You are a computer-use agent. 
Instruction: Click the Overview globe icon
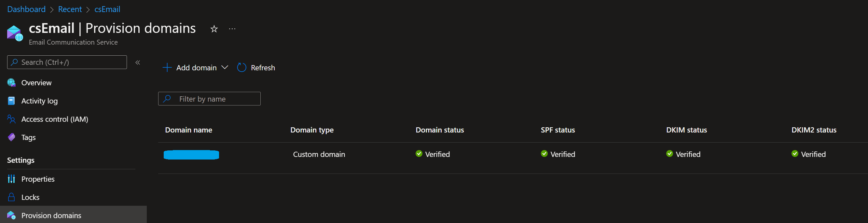coord(11,83)
